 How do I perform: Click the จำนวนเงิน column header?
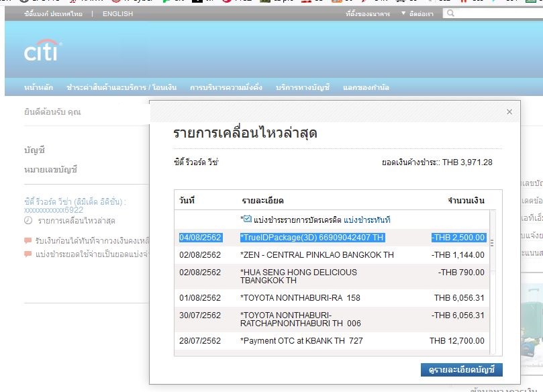point(466,200)
